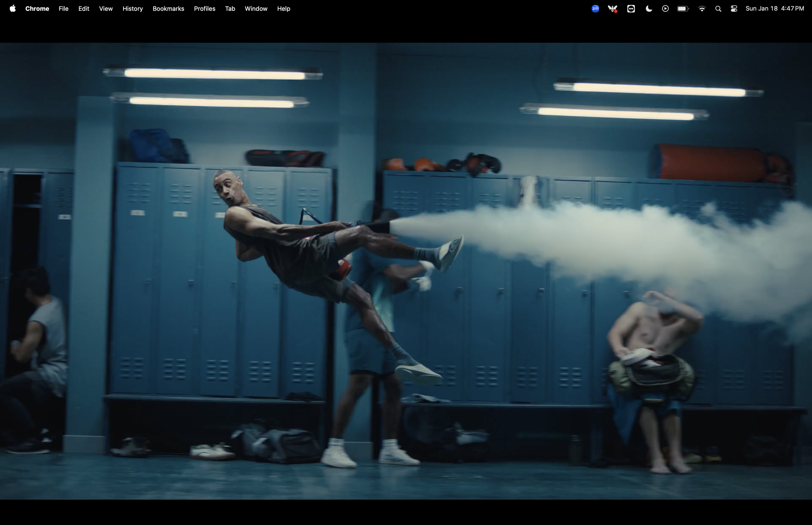The image size is (812, 525).
Task: Open the Apple menu
Action: 13,8
